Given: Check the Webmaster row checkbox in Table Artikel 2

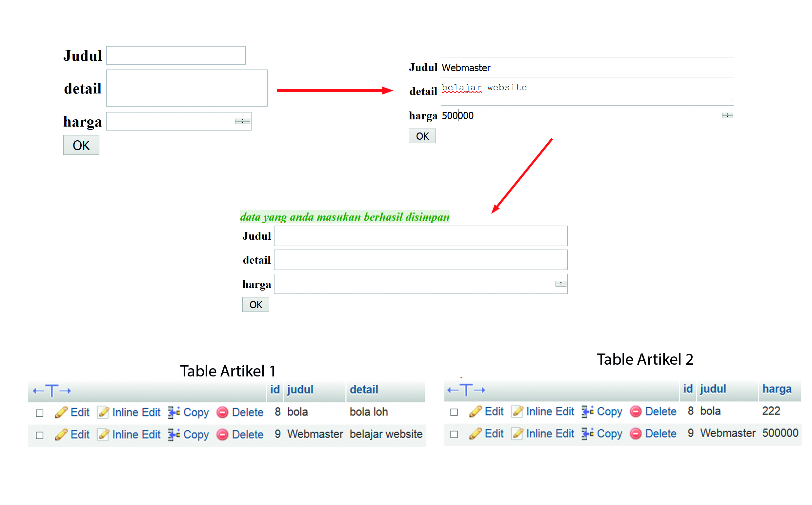Looking at the screenshot, I should (454, 434).
